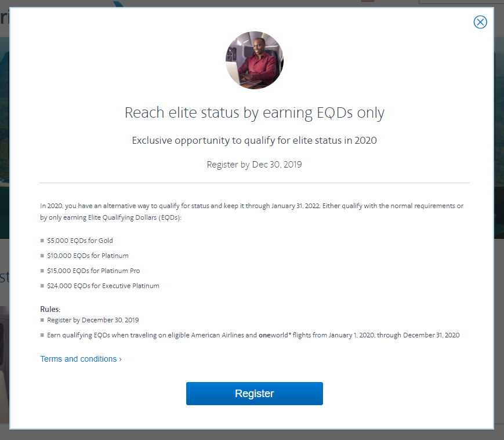The image size is (504, 440).
Task: Click the 'Rules:' heading
Action: [x=50, y=309]
